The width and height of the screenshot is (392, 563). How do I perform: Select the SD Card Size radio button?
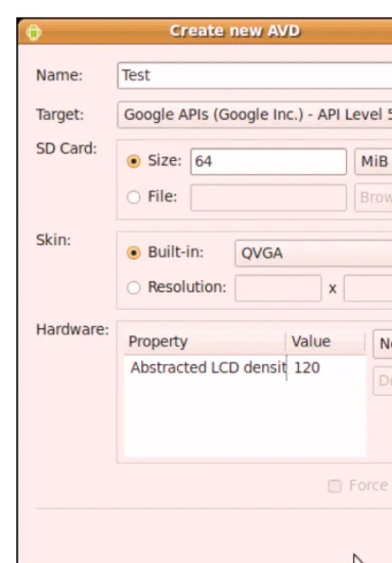tap(134, 161)
